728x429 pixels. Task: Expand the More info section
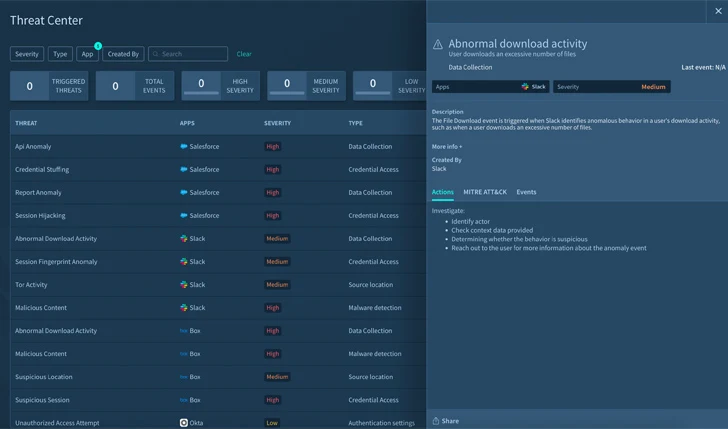click(447, 146)
